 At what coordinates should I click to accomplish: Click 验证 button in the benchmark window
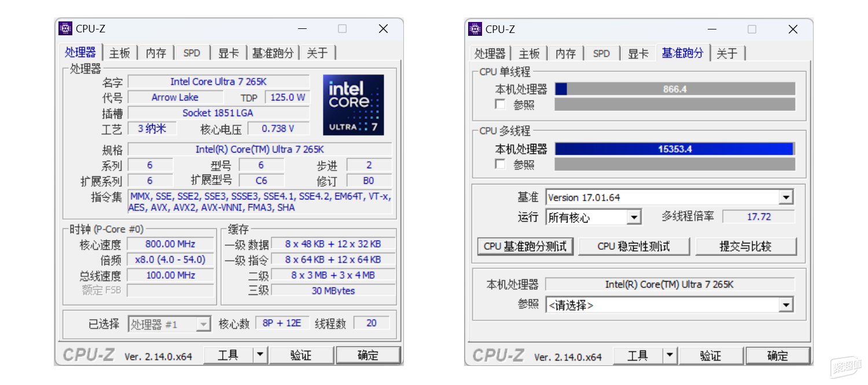(x=711, y=356)
